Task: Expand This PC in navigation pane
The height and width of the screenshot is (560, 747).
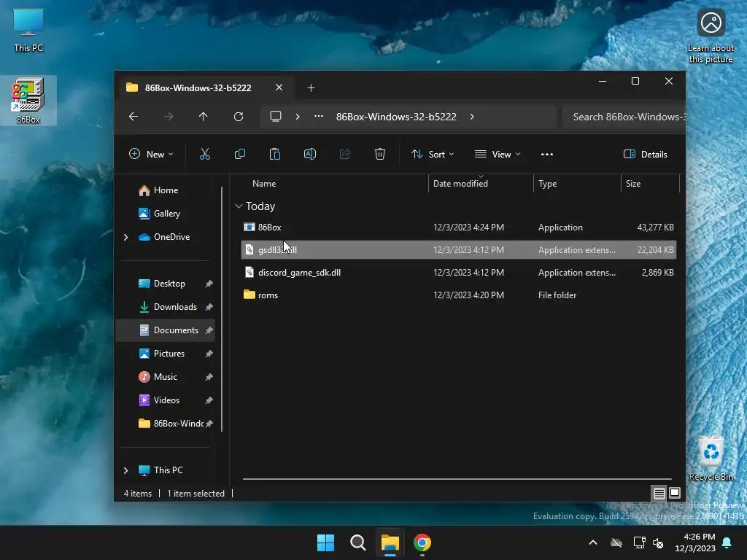Action: (x=125, y=470)
